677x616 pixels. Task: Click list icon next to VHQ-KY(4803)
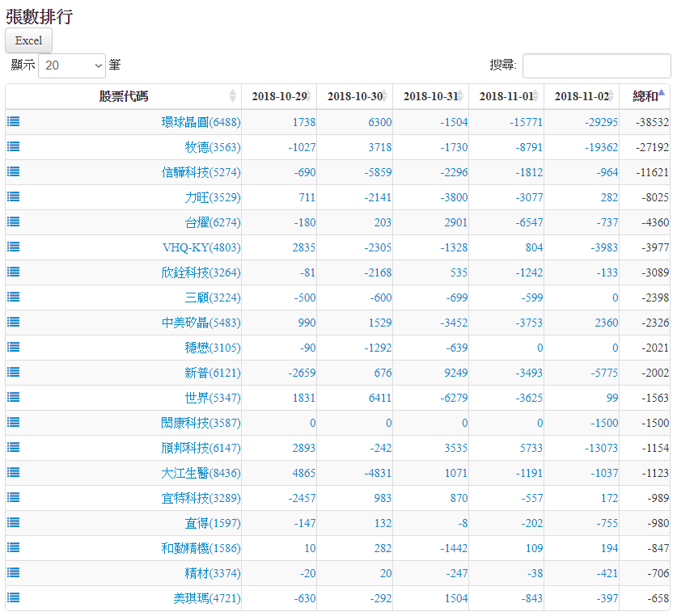14,247
